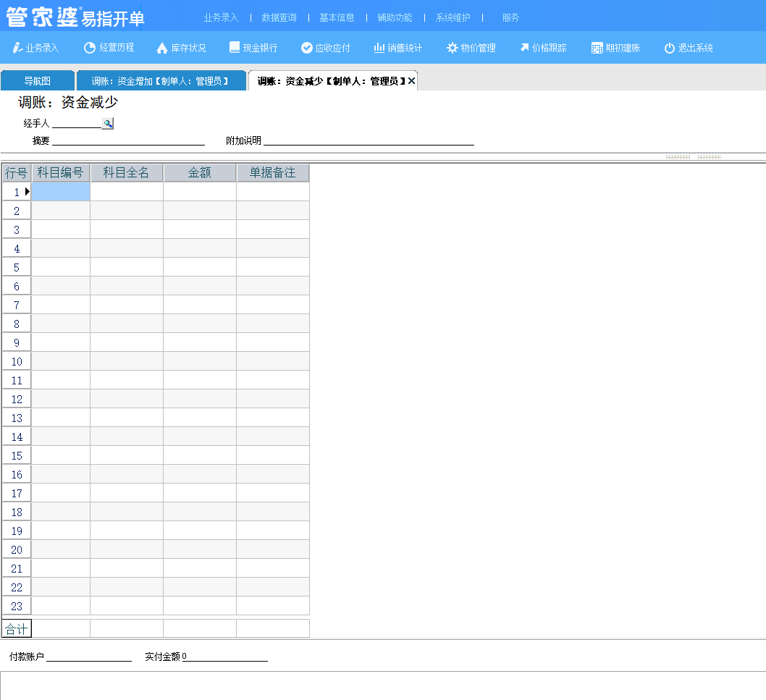Switch to the 导航图 tab

point(38,81)
